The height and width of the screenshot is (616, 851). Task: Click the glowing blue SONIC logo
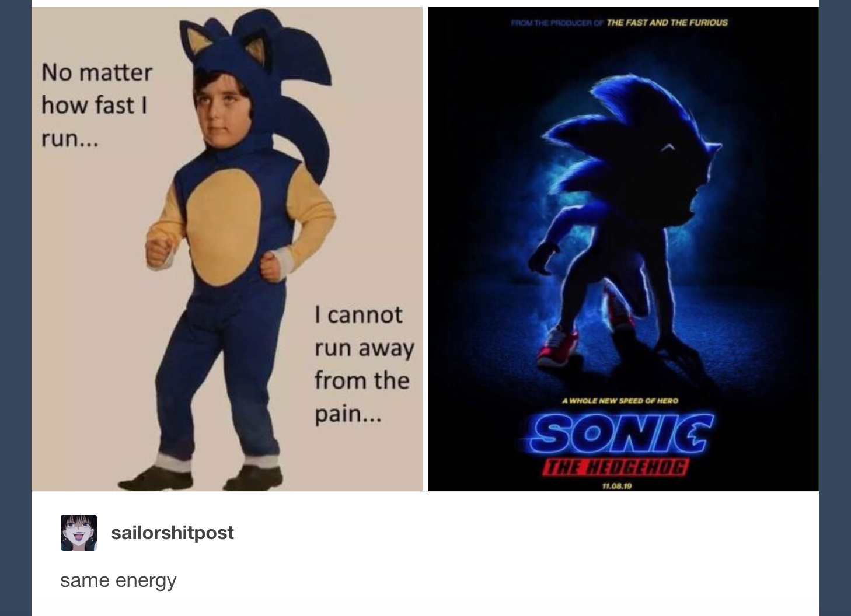click(x=621, y=435)
